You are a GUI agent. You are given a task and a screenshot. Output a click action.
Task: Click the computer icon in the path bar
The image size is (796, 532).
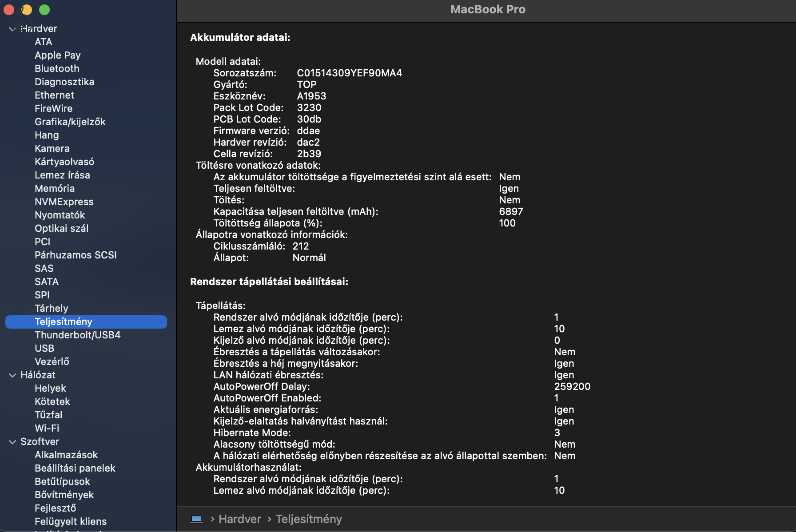[196, 519]
